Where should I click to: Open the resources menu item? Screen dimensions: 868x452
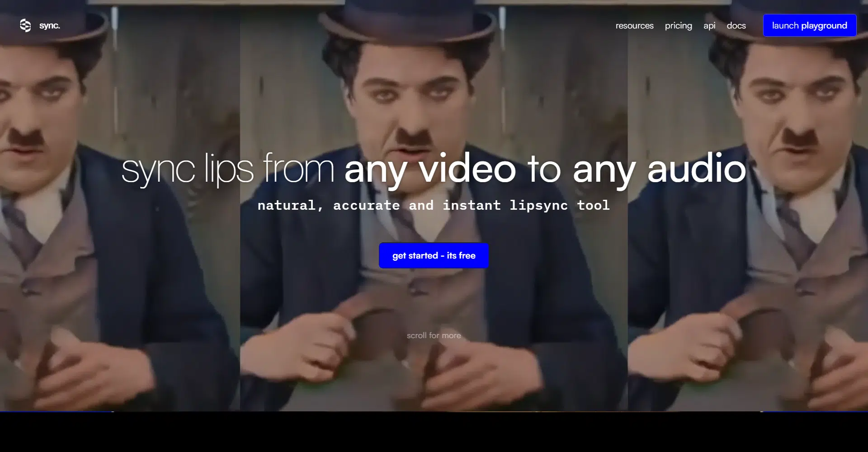click(634, 26)
